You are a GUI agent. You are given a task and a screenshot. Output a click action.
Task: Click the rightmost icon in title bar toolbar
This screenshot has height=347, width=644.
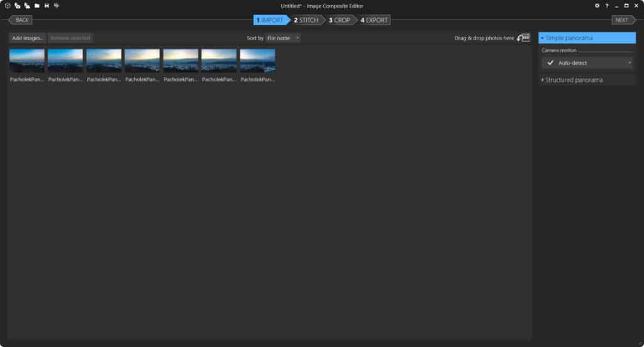coord(57,6)
